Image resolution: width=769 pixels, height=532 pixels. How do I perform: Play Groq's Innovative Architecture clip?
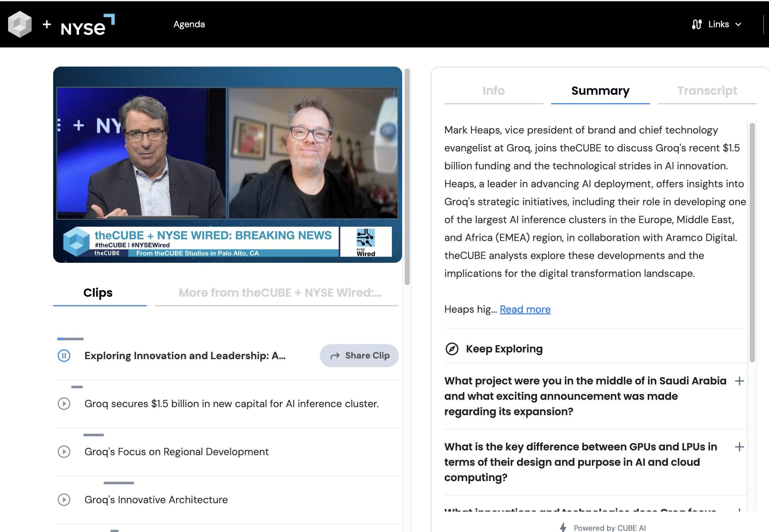64,500
